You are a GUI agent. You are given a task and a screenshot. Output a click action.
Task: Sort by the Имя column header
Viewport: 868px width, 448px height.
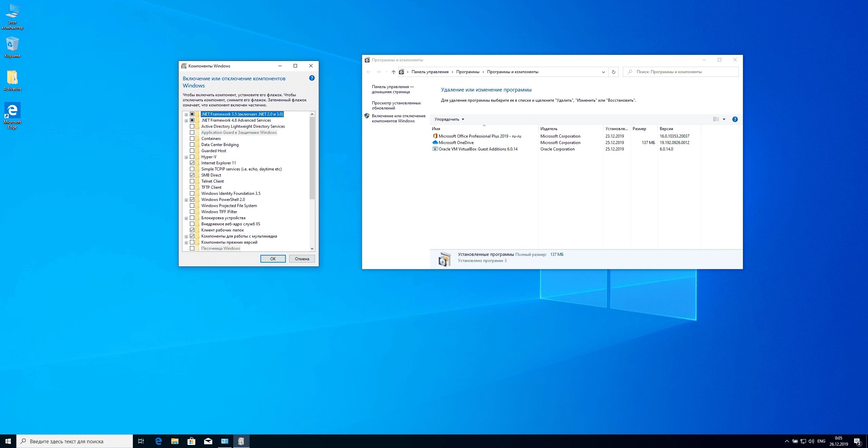[484, 129]
